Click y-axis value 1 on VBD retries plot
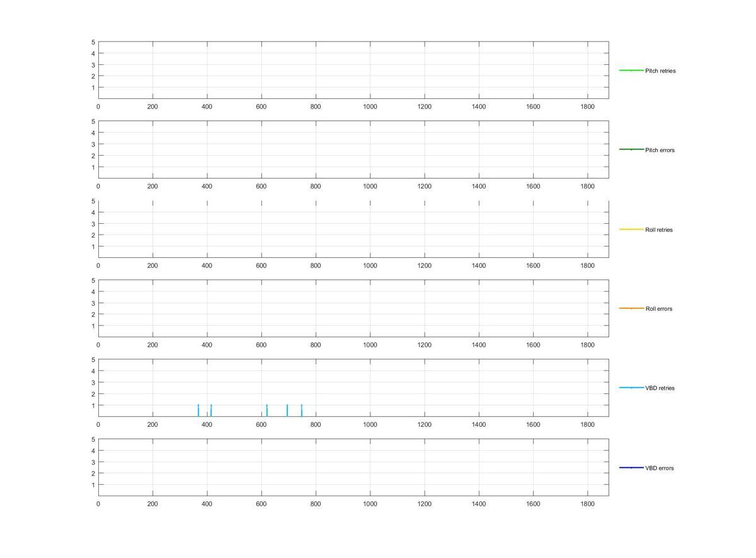756x558 pixels. [x=93, y=405]
